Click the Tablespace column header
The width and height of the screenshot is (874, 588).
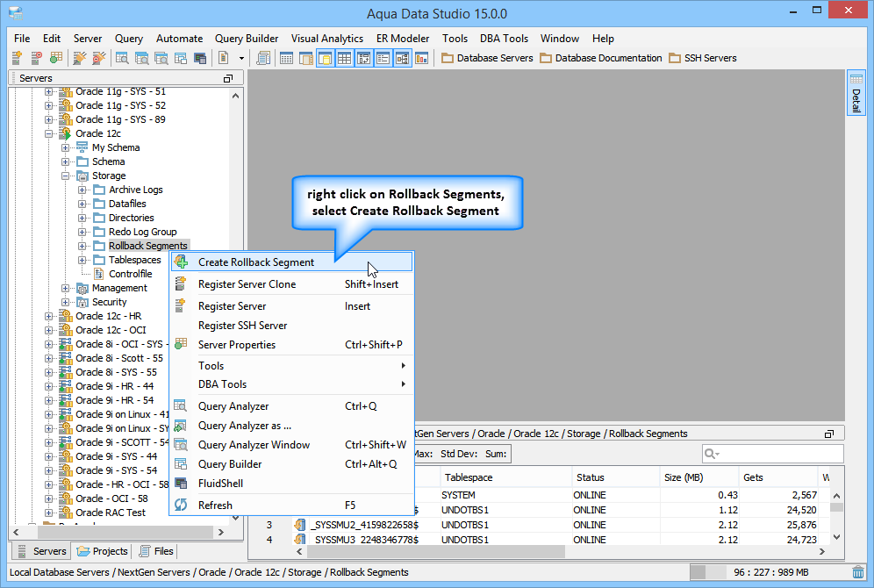[x=505, y=477]
